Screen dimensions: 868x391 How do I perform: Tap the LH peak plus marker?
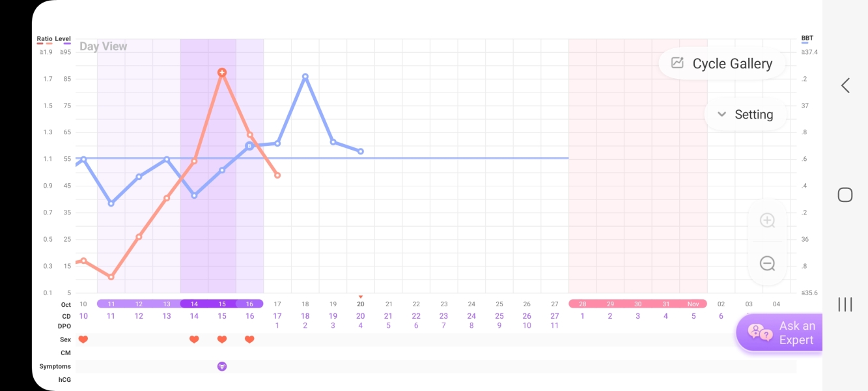(222, 72)
